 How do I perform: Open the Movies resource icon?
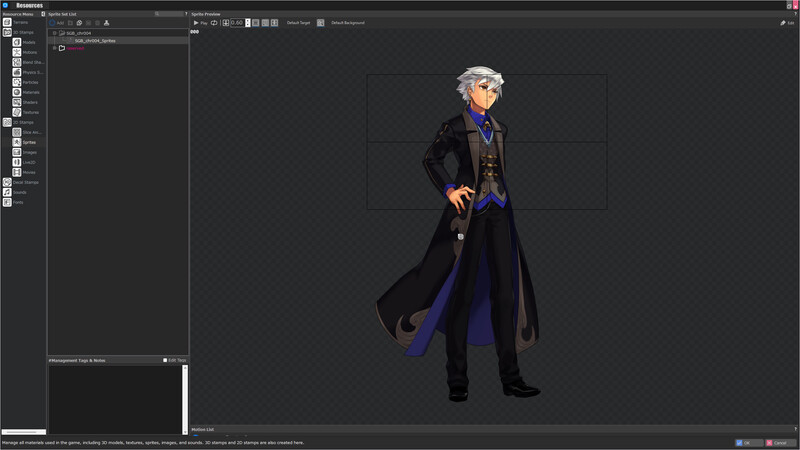point(17,172)
